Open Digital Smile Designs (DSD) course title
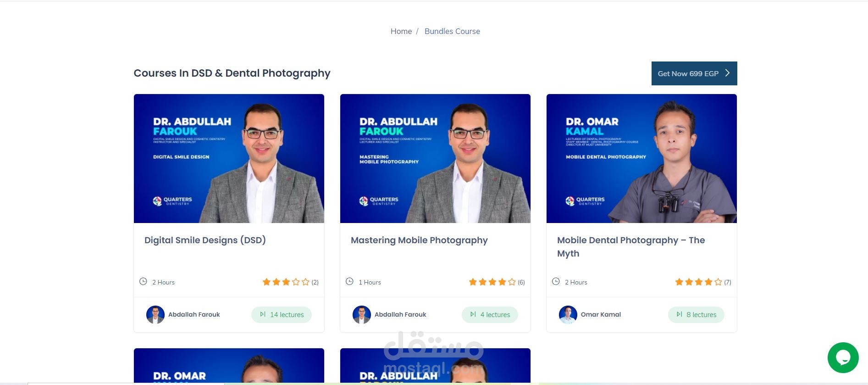868x385 pixels. [205, 240]
